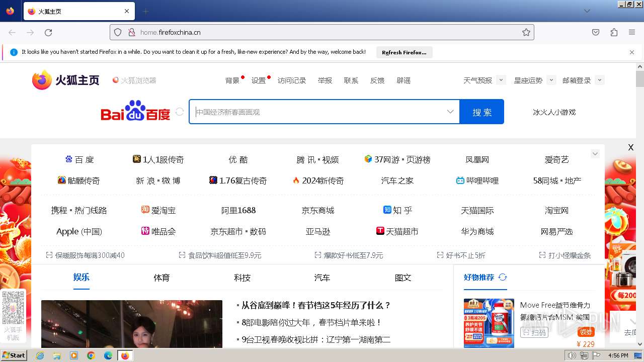
Task: Open the 天猫超市 link
Action: 397,231
